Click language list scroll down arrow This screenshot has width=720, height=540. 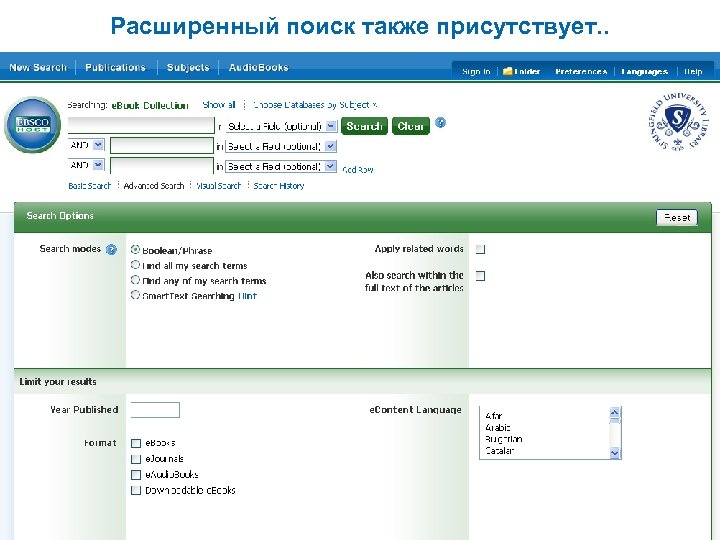pyautogui.click(x=615, y=453)
